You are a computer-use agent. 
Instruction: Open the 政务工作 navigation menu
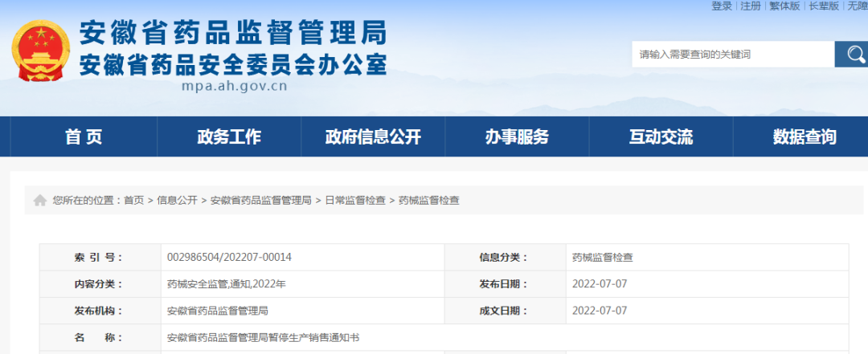coord(229,137)
